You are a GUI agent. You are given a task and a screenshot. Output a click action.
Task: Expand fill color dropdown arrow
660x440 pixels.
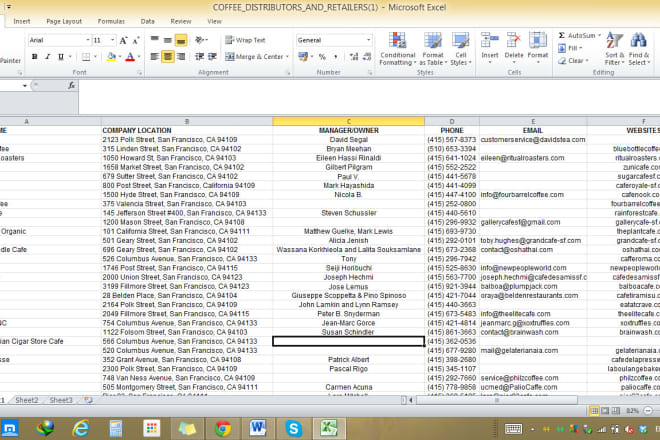[x=120, y=56]
